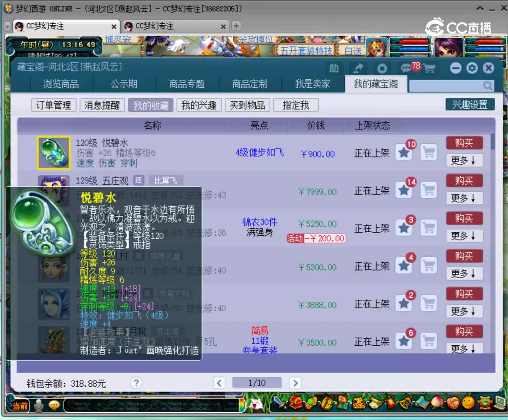Click the speech bubble icon in chat bar
Image resolution: width=508 pixels, height=420 pixels.
(x=54, y=405)
